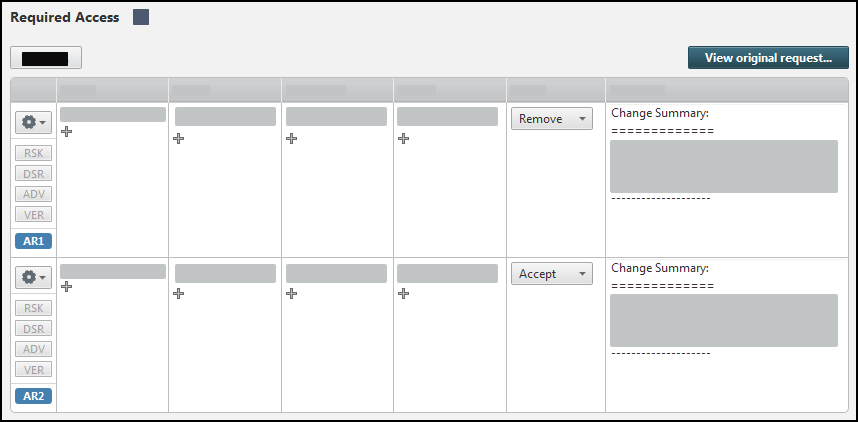The image size is (858, 422).
Task: Select the AR1 row badge
Action: [34, 241]
